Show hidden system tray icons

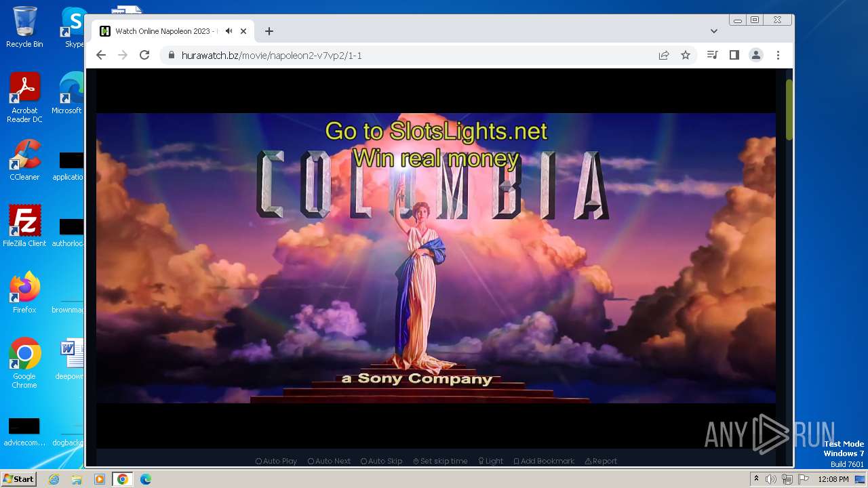756,479
